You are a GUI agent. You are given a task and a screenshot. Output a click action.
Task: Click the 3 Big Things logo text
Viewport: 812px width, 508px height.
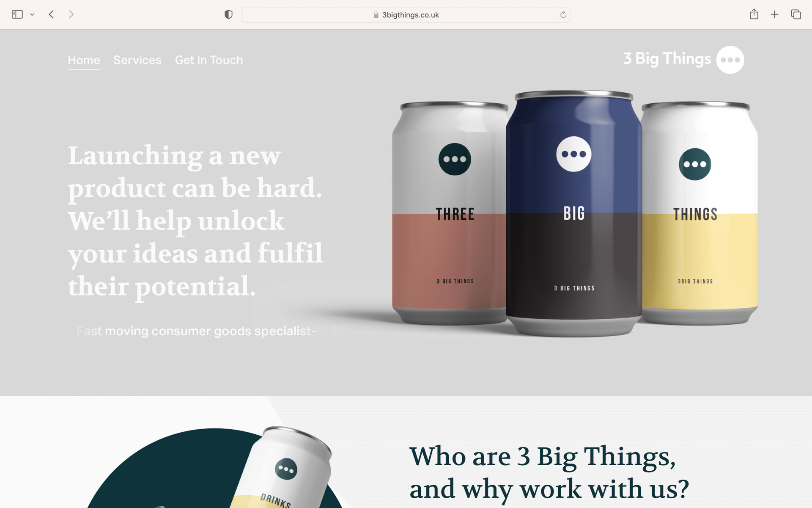(667, 59)
